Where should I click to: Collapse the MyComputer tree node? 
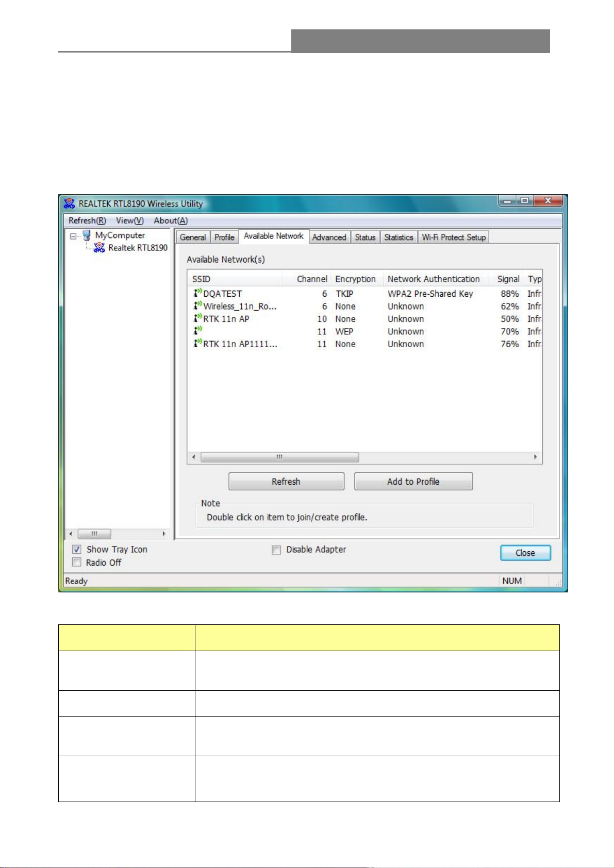[x=73, y=236]
